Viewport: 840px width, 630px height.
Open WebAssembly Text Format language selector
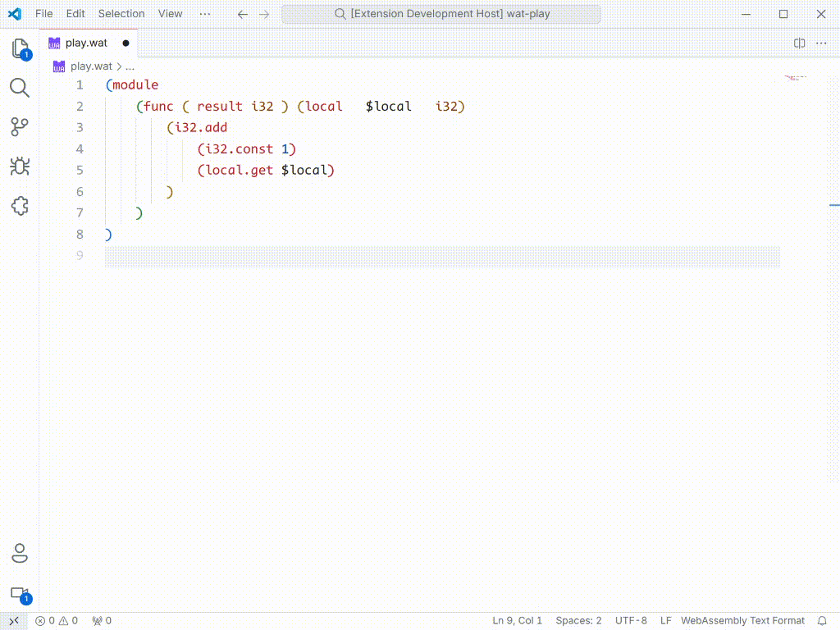742,621
